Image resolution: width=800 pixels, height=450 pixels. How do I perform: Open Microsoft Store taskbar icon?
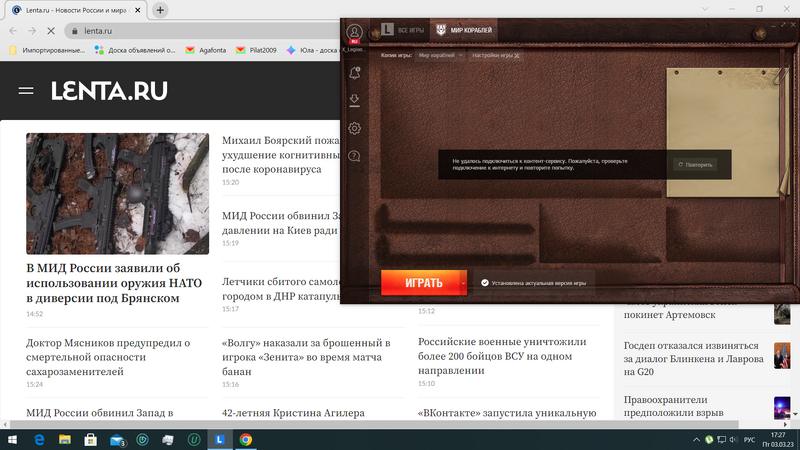coord(90,439)
